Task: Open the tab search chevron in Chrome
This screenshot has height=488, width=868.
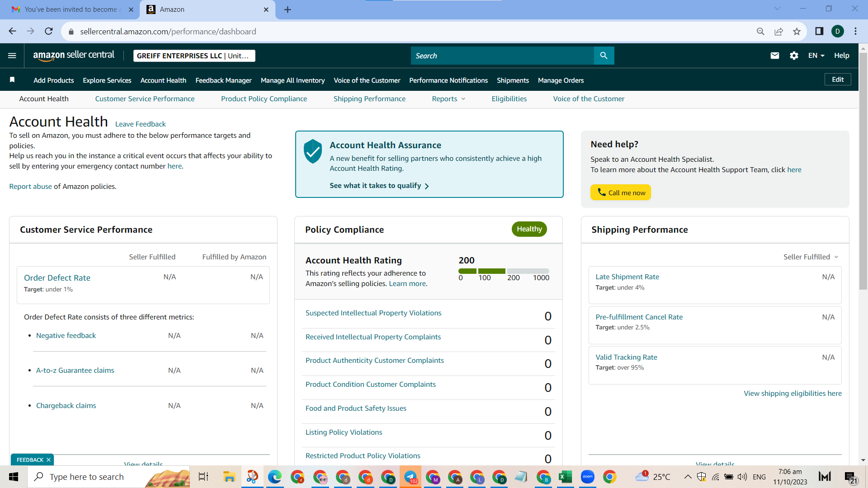Action: pyautogui.click(x=777, y=9)
